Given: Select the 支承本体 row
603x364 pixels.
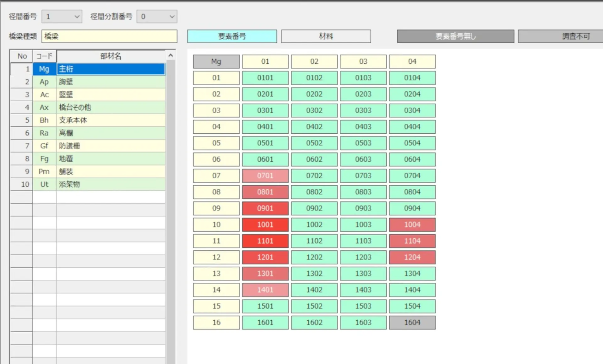Looking at the screenshot, I should coord(88,120).
